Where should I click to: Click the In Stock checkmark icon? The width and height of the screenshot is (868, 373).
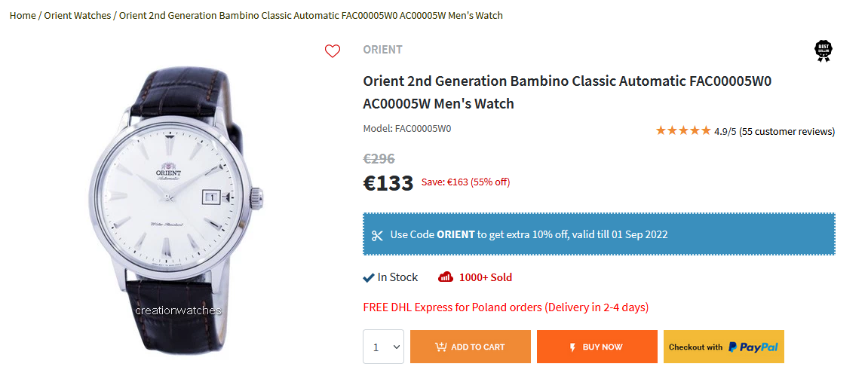pos(369,277)
